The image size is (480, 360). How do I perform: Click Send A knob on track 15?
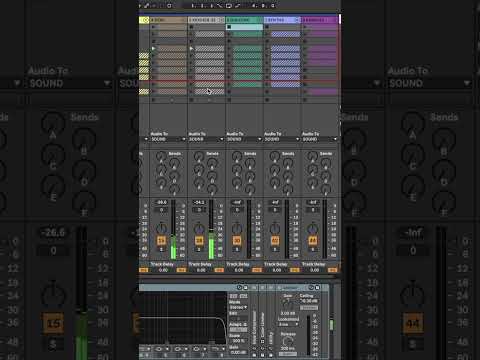161,156
